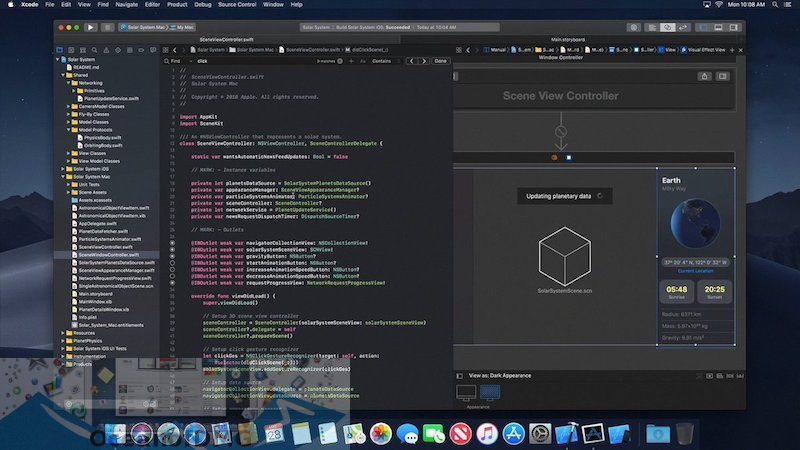Viewport: 800px width, 450px height.
Task: Open Music app in the Dock
Action: [x=487, y=434]
